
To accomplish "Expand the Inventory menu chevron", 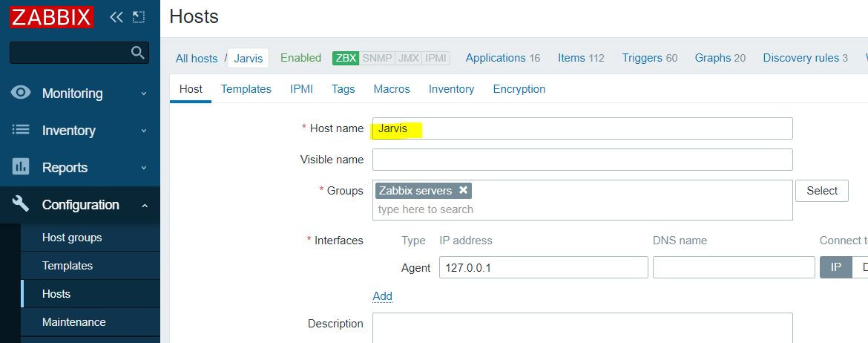I will point(144,131).
